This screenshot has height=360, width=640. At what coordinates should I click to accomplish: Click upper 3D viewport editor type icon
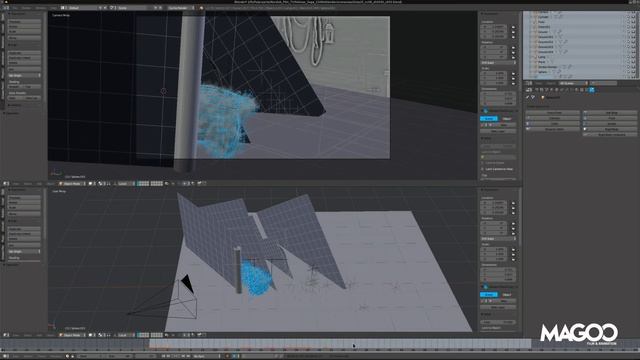6,184
